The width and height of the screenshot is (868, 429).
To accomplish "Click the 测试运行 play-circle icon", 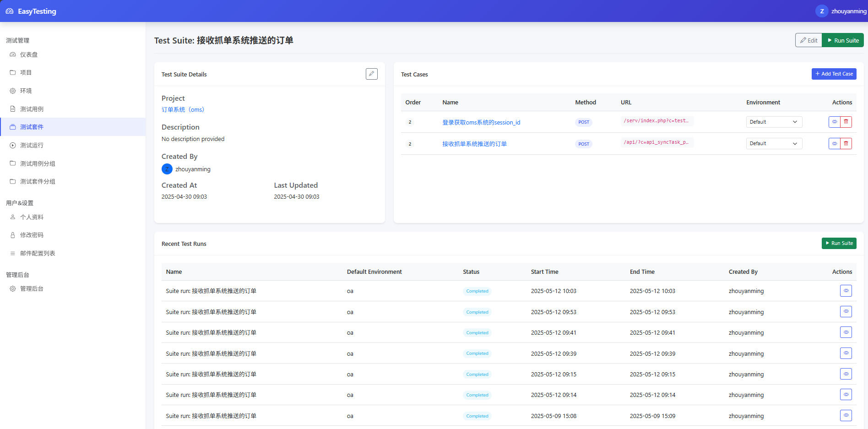I will point(13,145).
